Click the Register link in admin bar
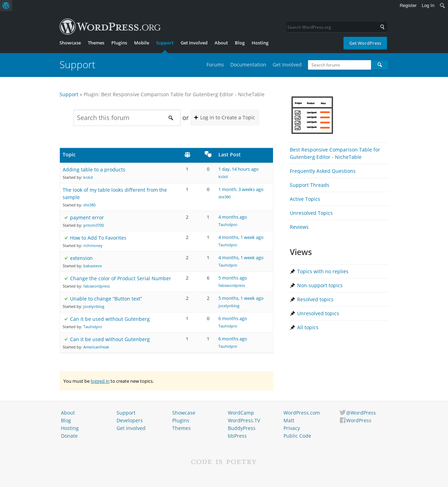Viewport: 448px width, 487px height. tap(408, 6)
